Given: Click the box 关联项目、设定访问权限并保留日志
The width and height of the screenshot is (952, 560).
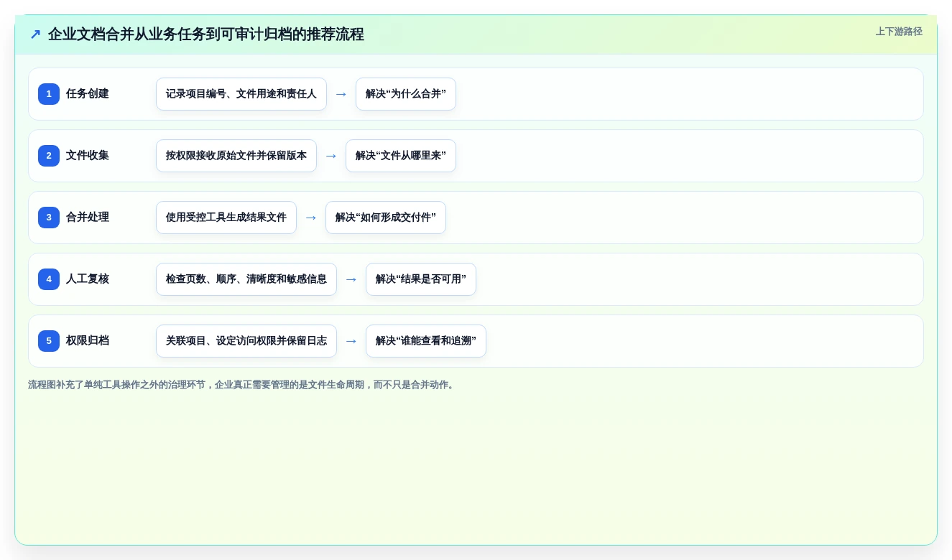Looking at the screenshot, I should click(x=246, y=341).
